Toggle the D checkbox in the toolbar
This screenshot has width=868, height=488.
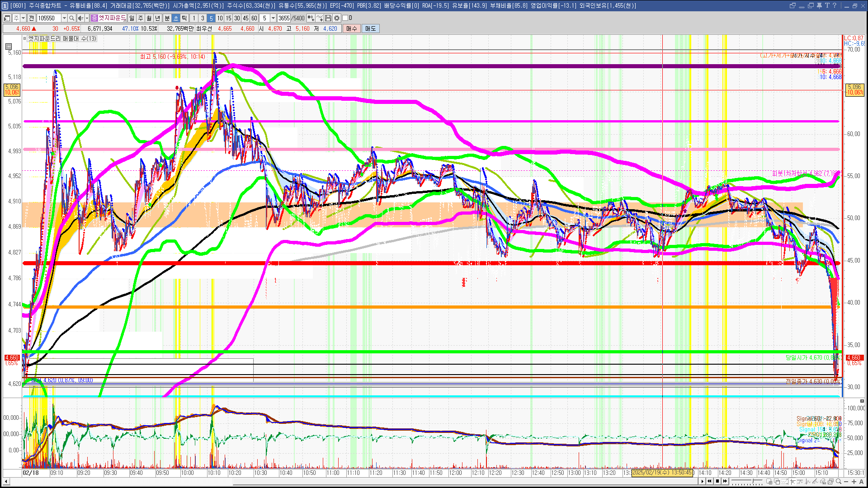345,18
